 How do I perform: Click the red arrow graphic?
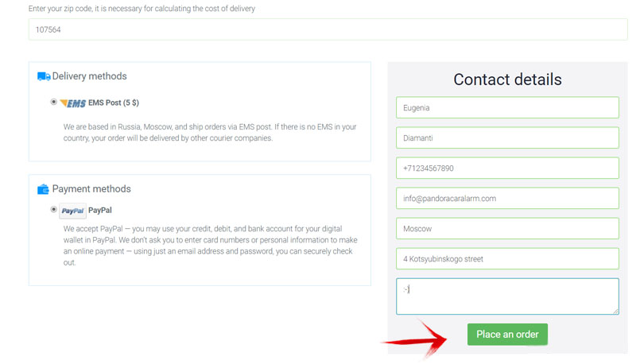(414, 339)
